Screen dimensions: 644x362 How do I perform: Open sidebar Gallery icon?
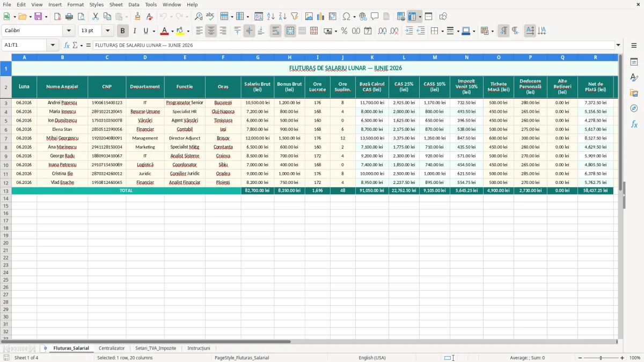[634, 93]
